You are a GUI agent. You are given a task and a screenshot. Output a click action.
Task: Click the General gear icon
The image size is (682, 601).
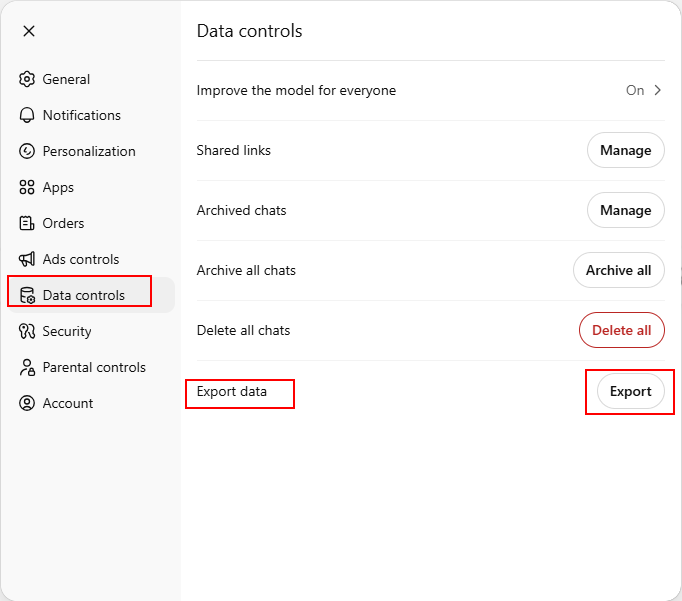point(27,79)
